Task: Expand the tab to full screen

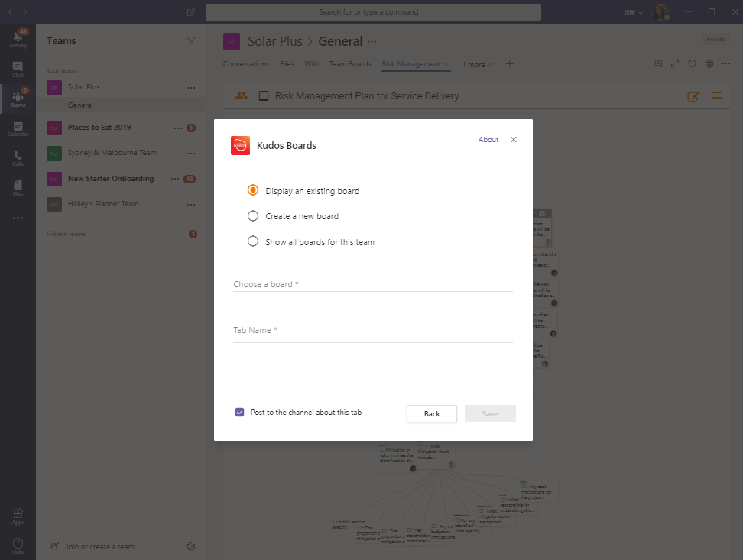Action: [675, 63]
